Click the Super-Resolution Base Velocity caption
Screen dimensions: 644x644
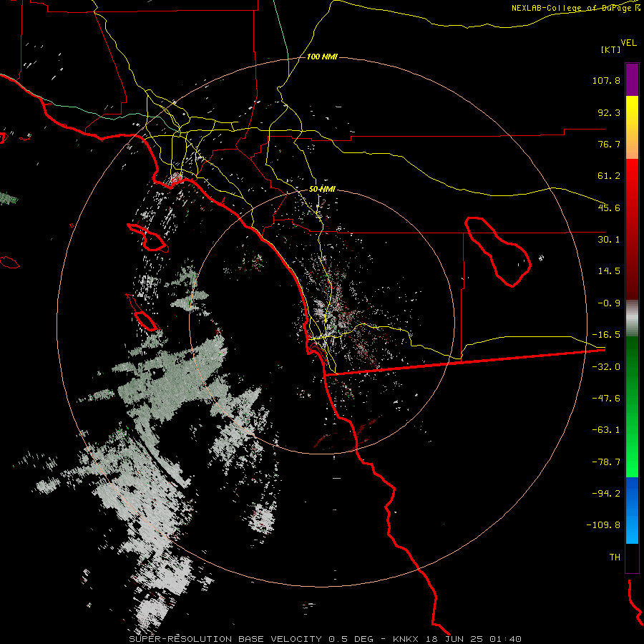coord(326,639)
